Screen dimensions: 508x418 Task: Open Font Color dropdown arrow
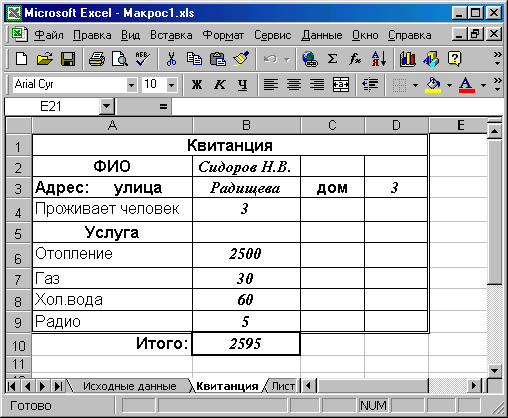pyautogui.click(x=483, y=85)
